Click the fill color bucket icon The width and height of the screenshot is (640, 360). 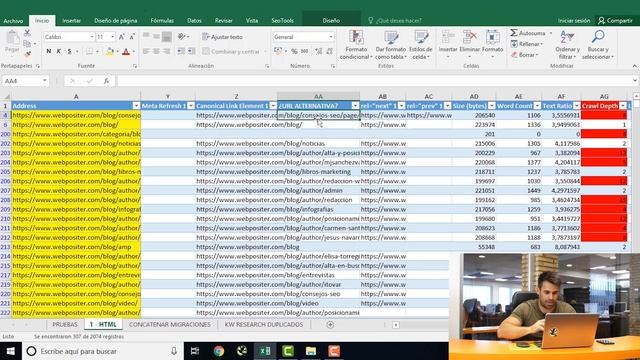[109, 51]
